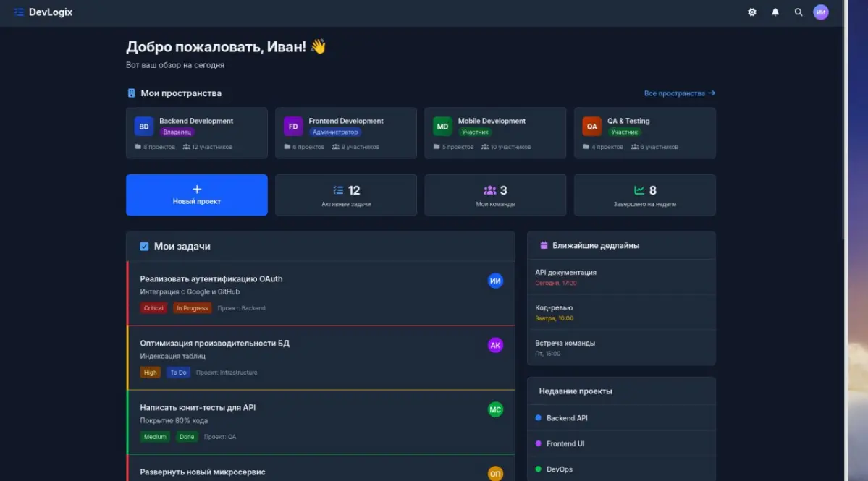Click the ИИ assignee avatar on OAuth task
The image size is (868, 481).
(x=495, y=281)
